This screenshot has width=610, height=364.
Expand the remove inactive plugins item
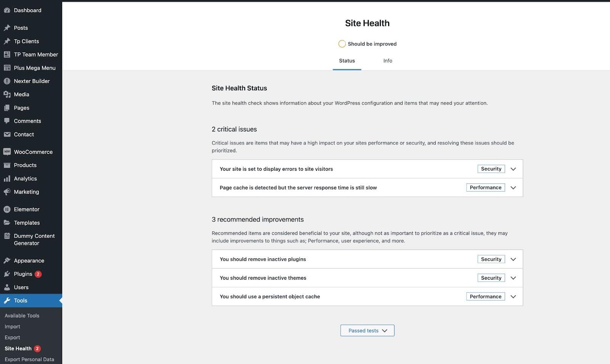pyautogui.click(x=513, y=259)
